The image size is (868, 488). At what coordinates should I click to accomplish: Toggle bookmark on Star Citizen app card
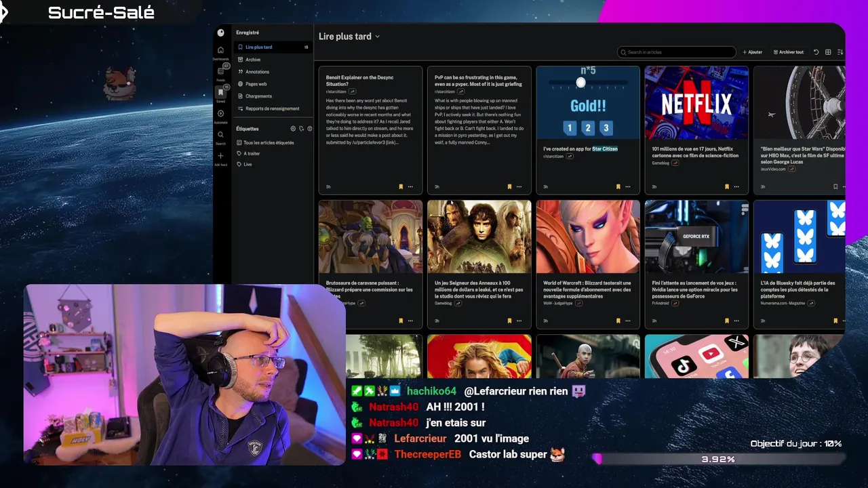618,186
